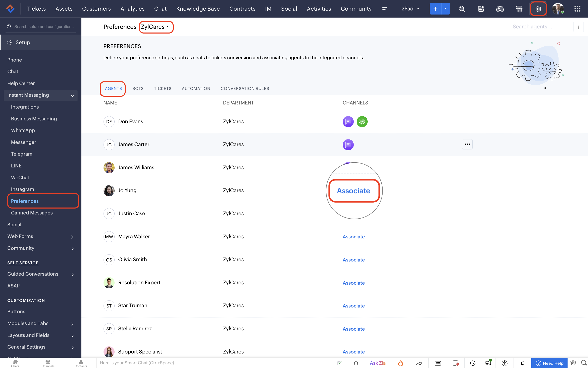588x368 pixels.
Task: Open the accessibility options icon
Action: [x=505, y=363]
